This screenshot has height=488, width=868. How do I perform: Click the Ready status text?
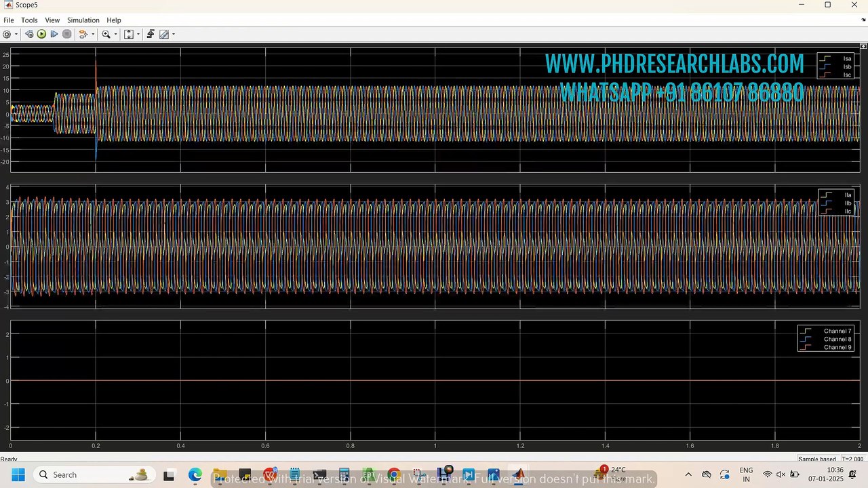(9, 459)
